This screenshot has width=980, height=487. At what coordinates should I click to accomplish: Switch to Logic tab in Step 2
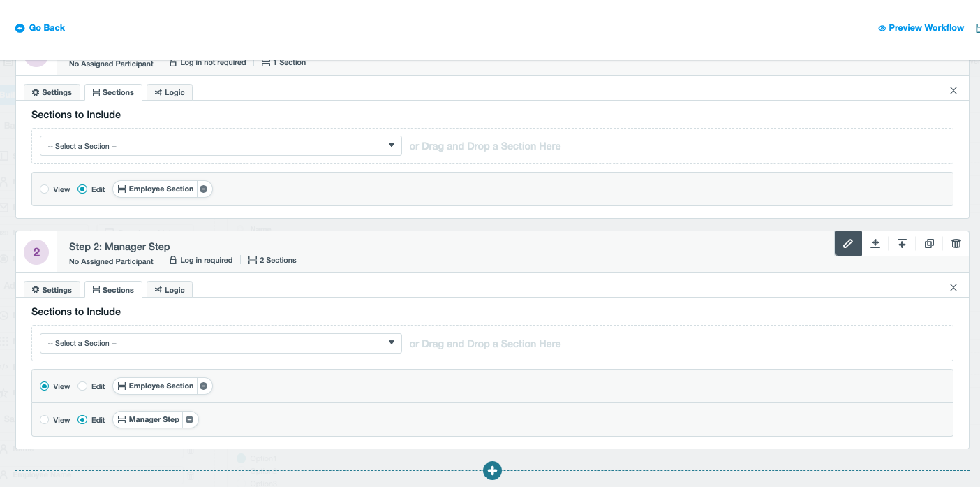[170, 290]
